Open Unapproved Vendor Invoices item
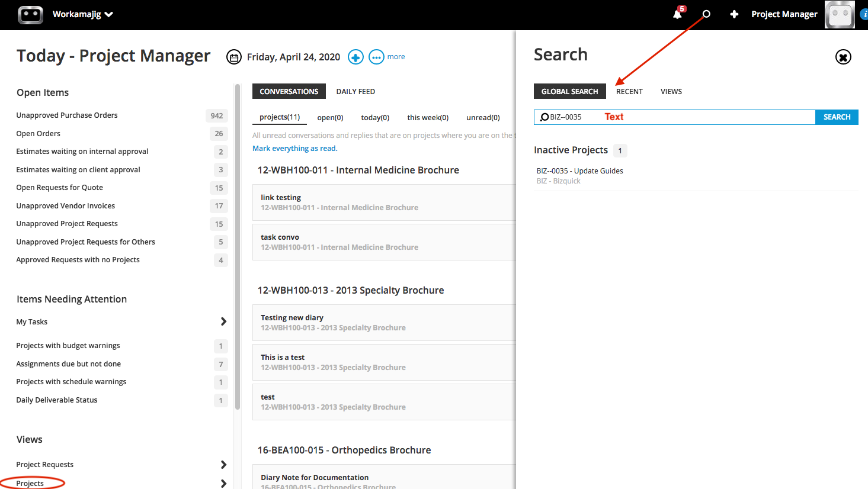The height and width of the screenshot is (489, 868). point(66,206)
